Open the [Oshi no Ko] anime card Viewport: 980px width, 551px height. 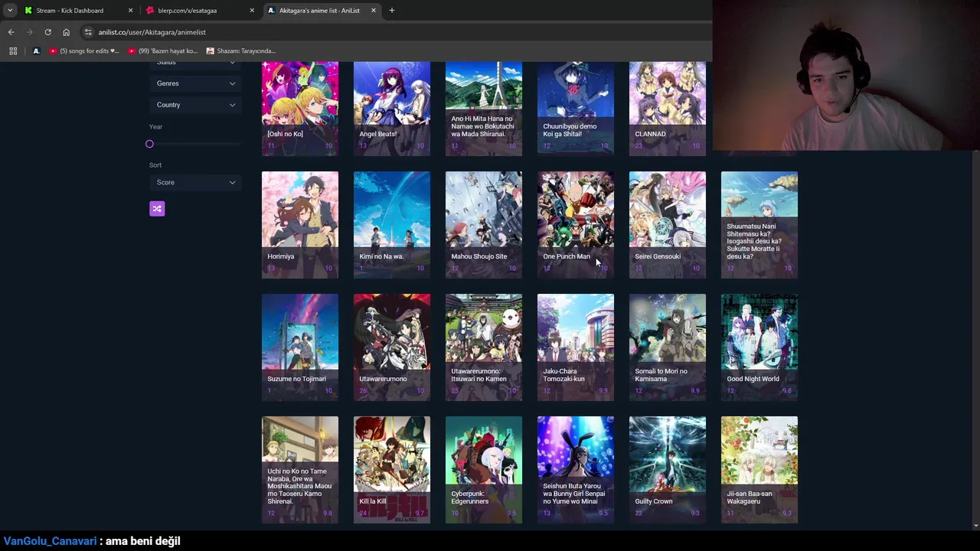coord(300,109)
